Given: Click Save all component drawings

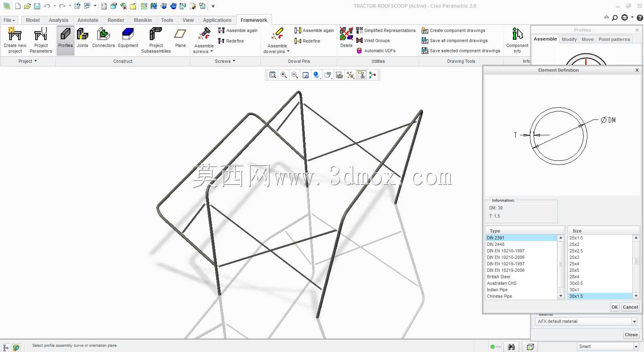Looking at the screenshot, I should 455,41.
